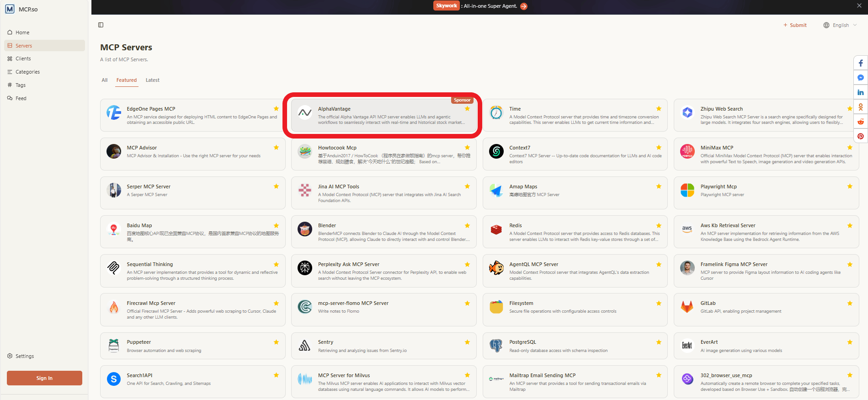Screen dimensions: 868x400
Task: Click the Redis logo icon
Action: (496, 229)
